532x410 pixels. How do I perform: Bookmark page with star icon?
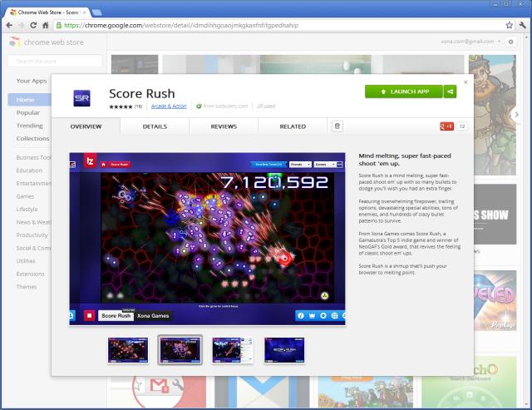click(x=509, y=25)
